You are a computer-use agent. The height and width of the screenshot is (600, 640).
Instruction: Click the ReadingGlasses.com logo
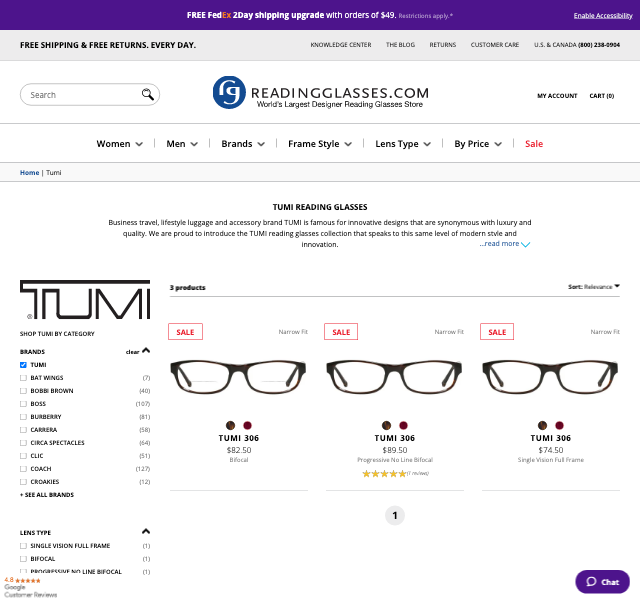tap(320, 93)
